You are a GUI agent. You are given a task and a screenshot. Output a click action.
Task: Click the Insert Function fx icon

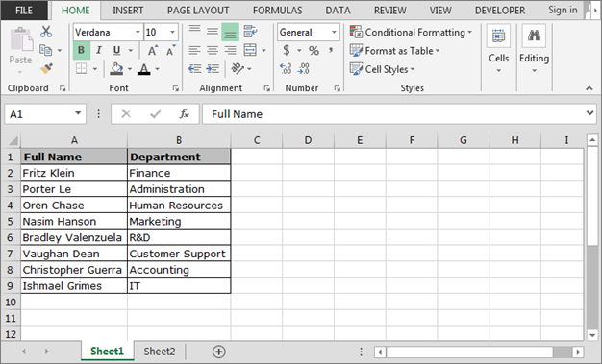click(x=185, y=114)
